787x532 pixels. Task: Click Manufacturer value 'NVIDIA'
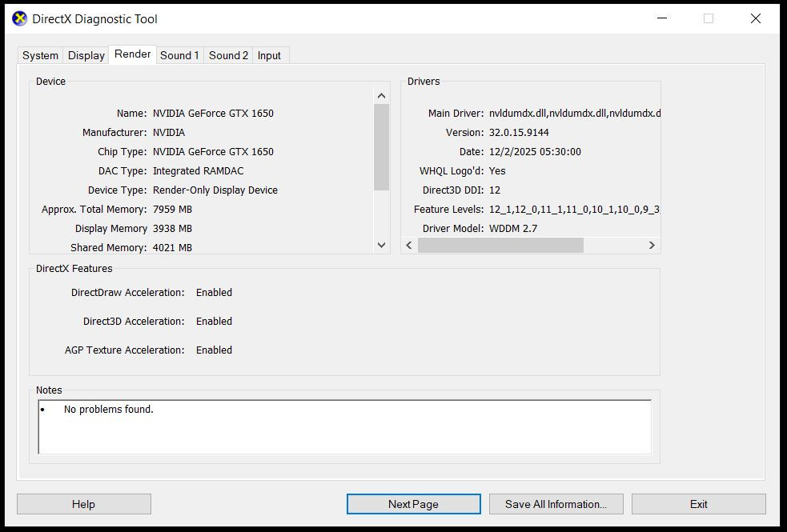[x=169, y=132]
